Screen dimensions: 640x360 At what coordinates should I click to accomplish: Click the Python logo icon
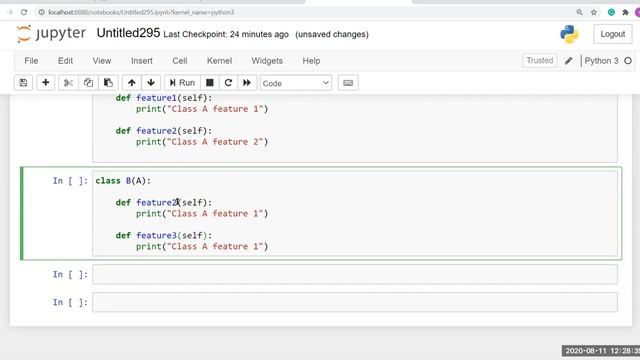tap(569, 34)
